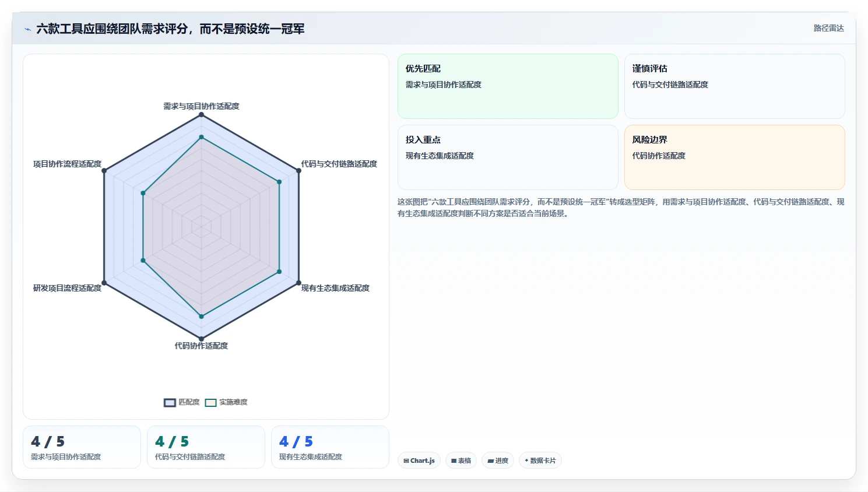Click the description paragraph starting 这张图把
The height and width of the screenshot is (492, 868).
pos(621,208)
